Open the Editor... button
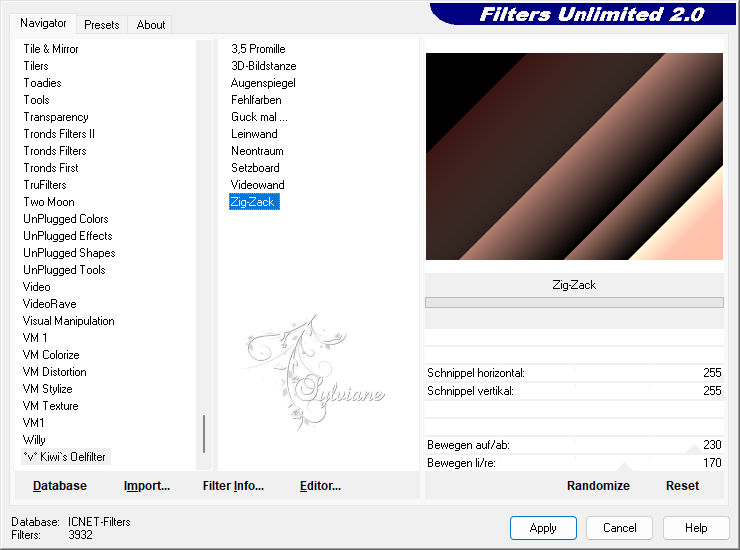 320,486
